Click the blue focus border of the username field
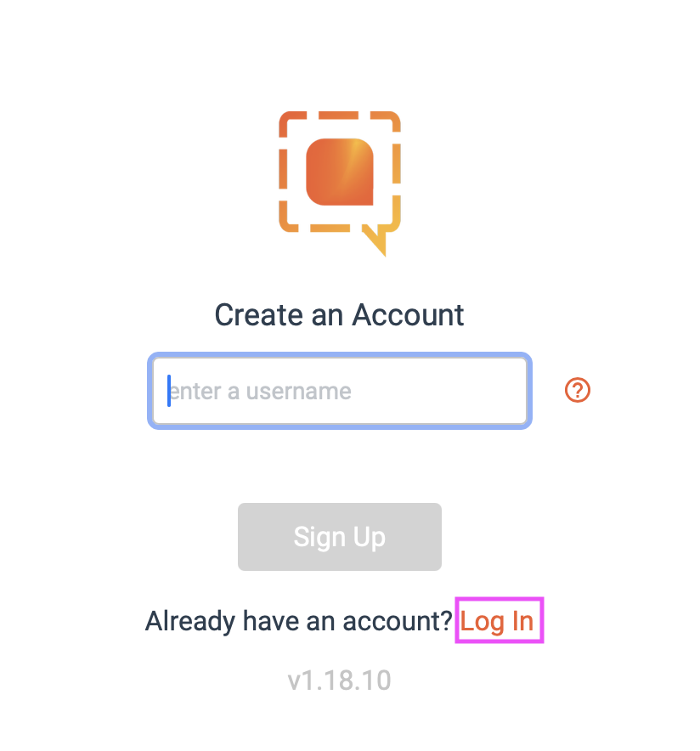The image size is (700, 751). coord(340,355)
